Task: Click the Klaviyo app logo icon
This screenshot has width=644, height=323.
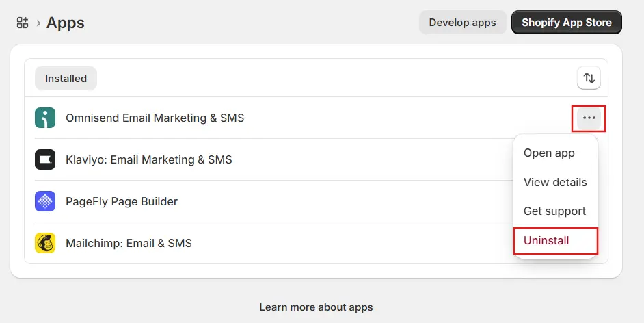Action: (x=45, y=159)
